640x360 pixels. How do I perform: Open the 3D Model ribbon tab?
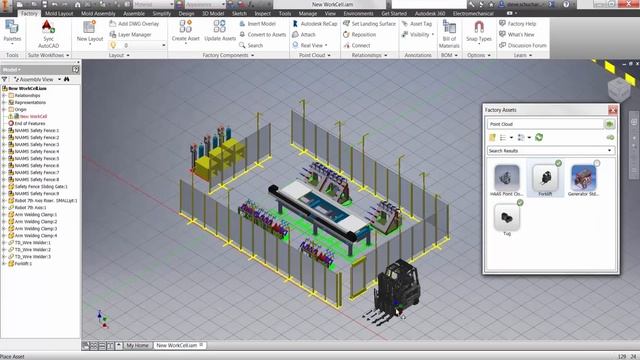coord(213,13)
